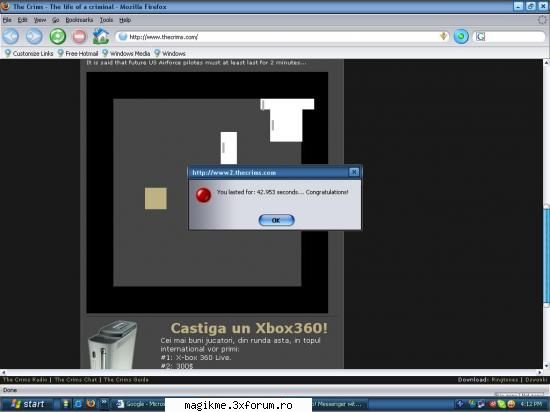Click the green Go button beside address bar
The height and width of the screenshot is (412, 550).
tap(461, 36)
